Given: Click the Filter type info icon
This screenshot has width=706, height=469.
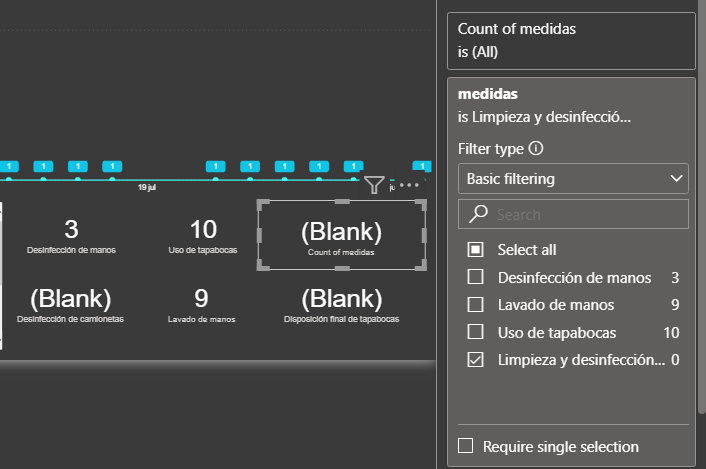Looking at the screenshot, I should click(536, 148).
